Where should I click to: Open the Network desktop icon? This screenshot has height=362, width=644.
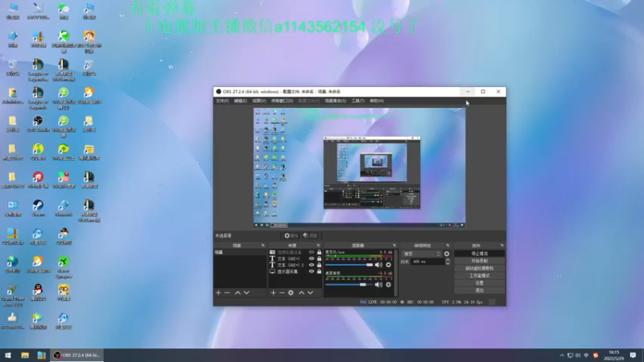point(64,208)
